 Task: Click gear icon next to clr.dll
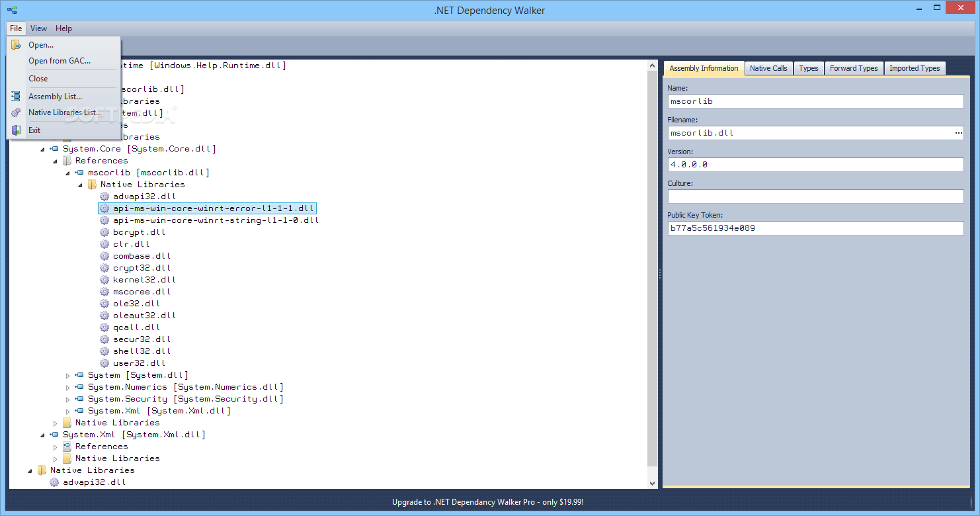104,244
